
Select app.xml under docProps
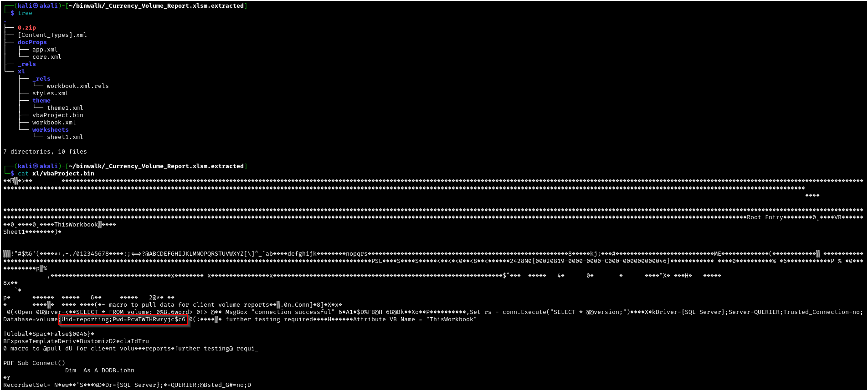pos(45,50)
